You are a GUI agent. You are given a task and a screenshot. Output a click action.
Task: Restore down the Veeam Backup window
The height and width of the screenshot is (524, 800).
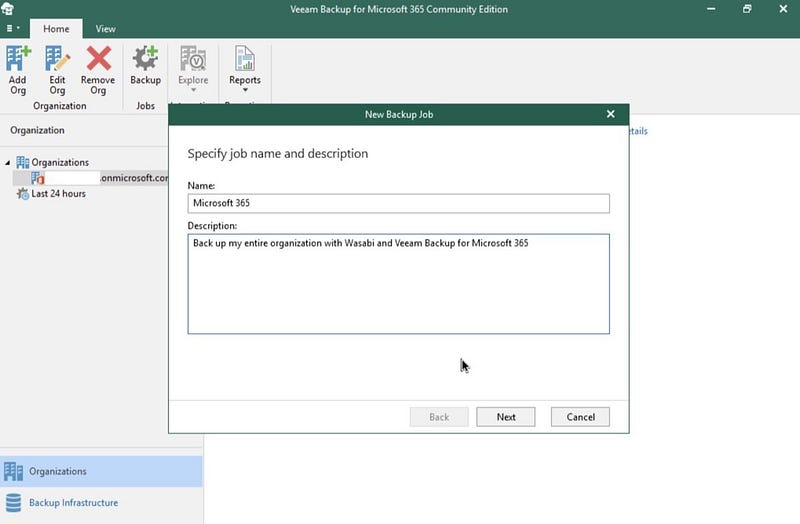pos(747,9)
